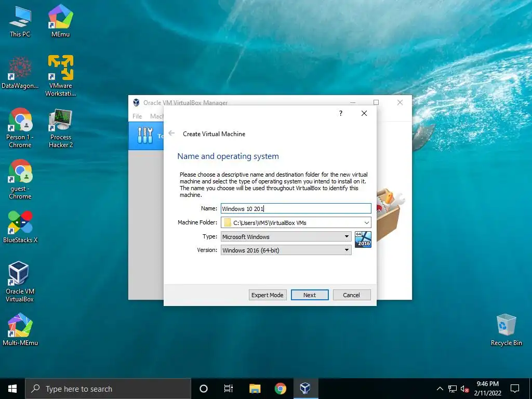532x399 pixels.
Task: Open Chrome from taskbar
Action: (x=280, y=389)
